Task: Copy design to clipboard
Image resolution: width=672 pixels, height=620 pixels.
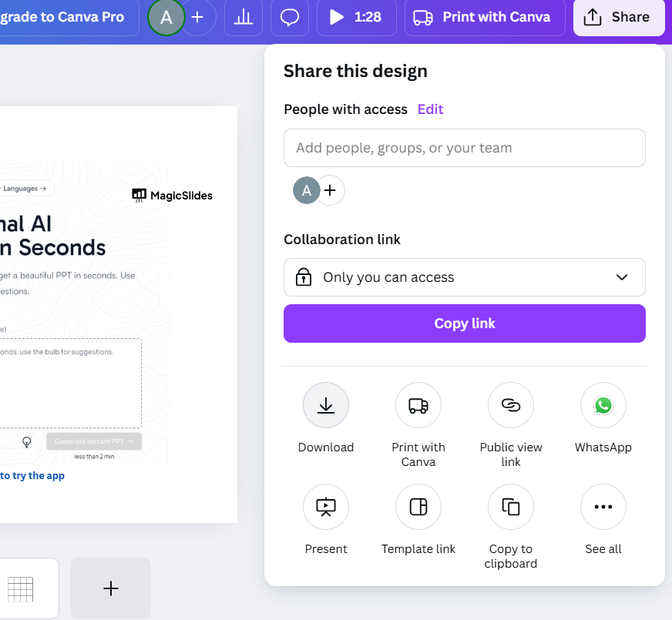Action: click(511, 507)
